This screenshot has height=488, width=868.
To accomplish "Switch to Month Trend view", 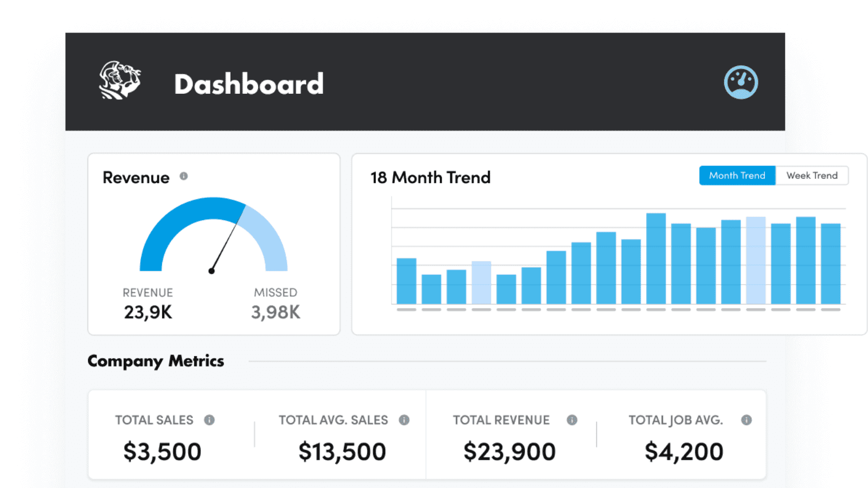I will click(x=737, y=176).
